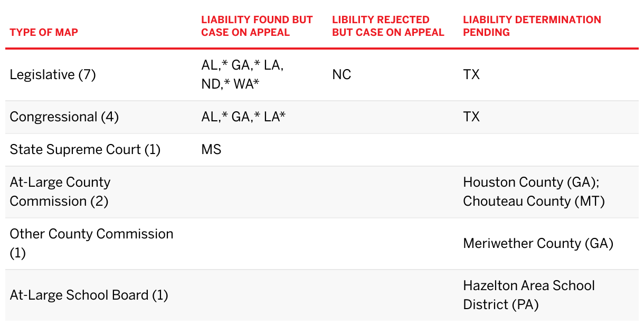This screenshot has width=644, height=326.
Task: Select the Congressional (4) row label
Action: pyautogui.click(x=64, y=117)
